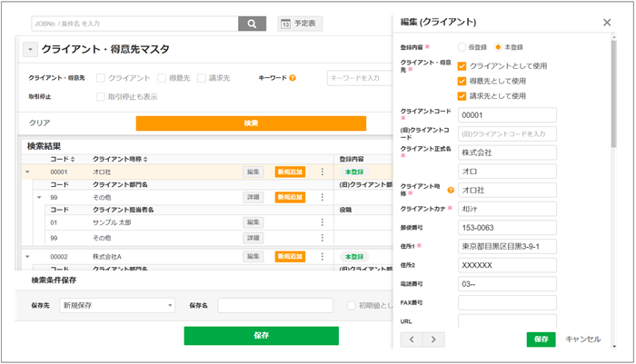The image size is (636, 364).
Task: Select the 仮登録 radio button
Action: click(x=462, y=46)
